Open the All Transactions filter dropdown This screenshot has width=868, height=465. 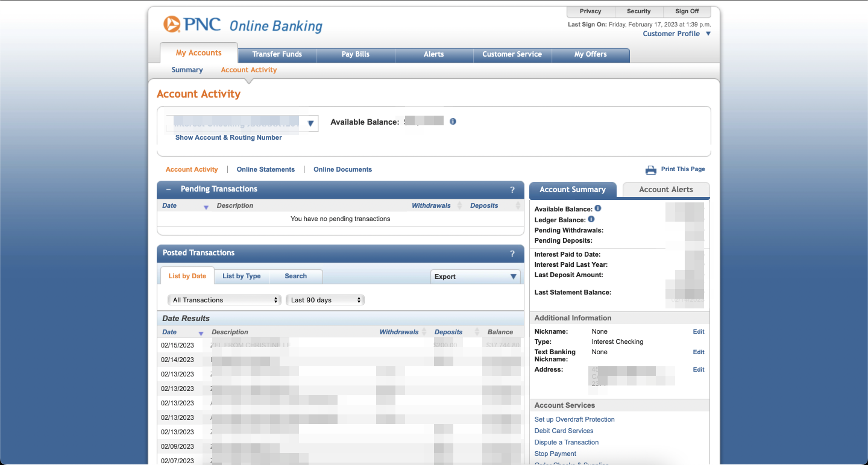(x=224, y=300)
